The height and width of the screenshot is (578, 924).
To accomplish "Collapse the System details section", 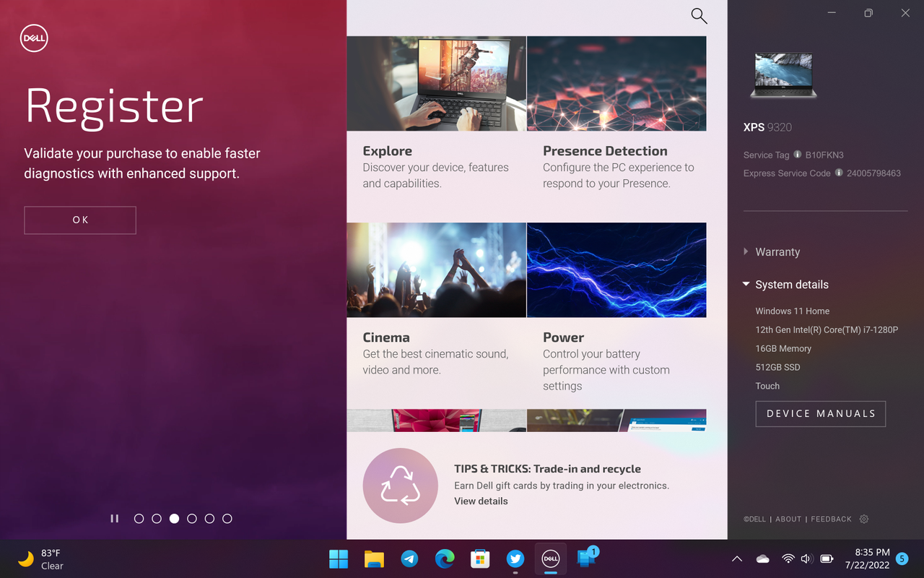I will (x=785, y=285).
